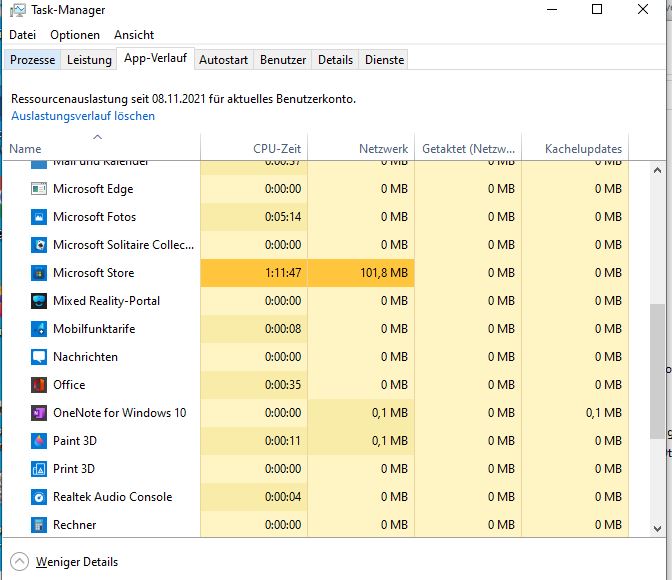Select the Mixed Reality-Portal row name

point(106,301)
